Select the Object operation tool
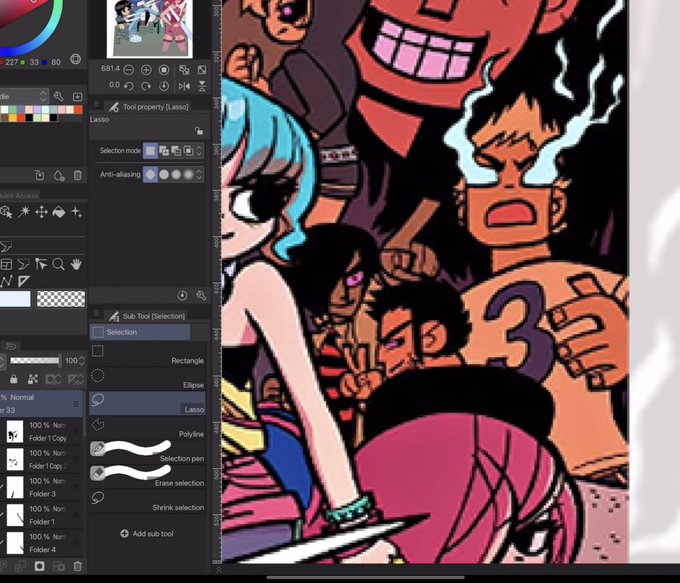 (6, 212)
